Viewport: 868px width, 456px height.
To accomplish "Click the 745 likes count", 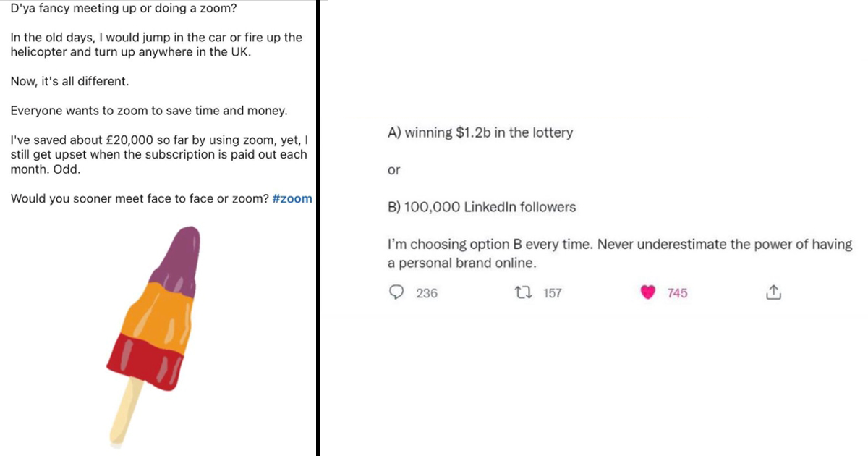I will point(676,292).
